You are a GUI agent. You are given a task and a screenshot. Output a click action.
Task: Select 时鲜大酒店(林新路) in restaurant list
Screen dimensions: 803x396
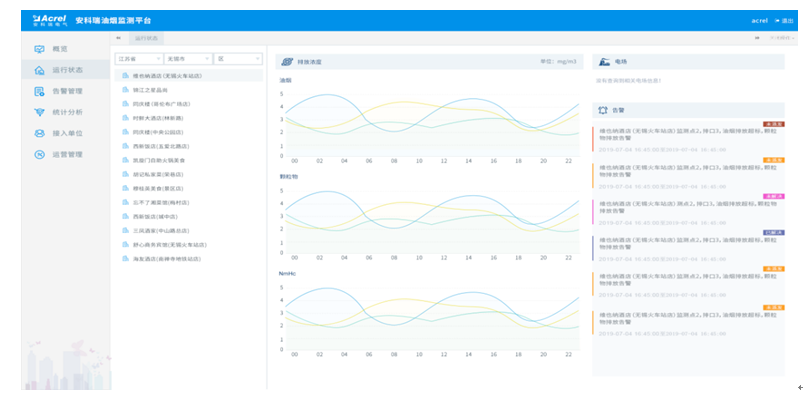(188, 118)
